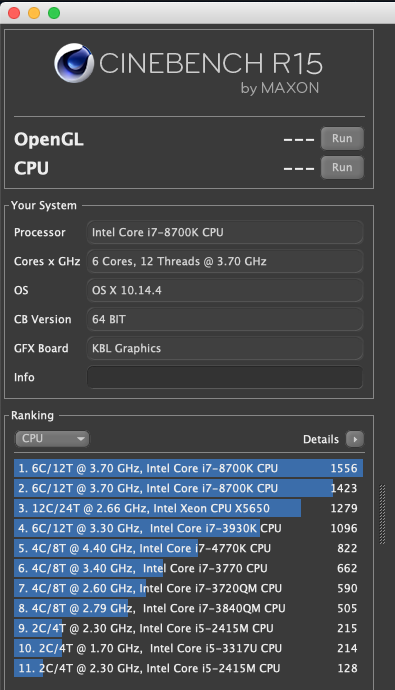Click the Details arrow icon
The width and height of the screenshot is (395, 690).
coord(355,439)
